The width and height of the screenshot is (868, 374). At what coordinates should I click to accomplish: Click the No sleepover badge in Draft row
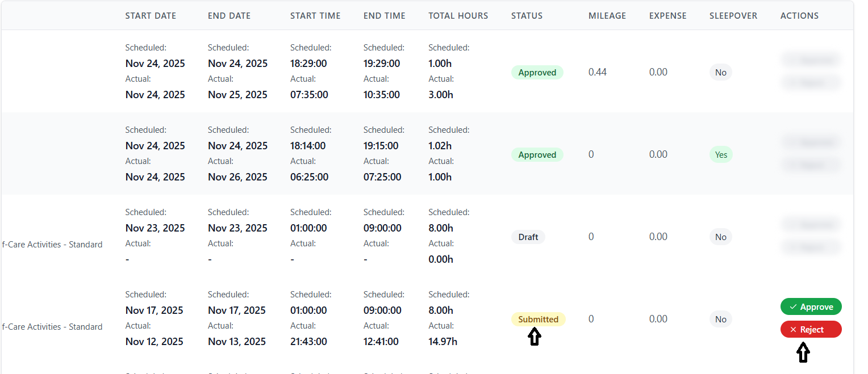721,237
